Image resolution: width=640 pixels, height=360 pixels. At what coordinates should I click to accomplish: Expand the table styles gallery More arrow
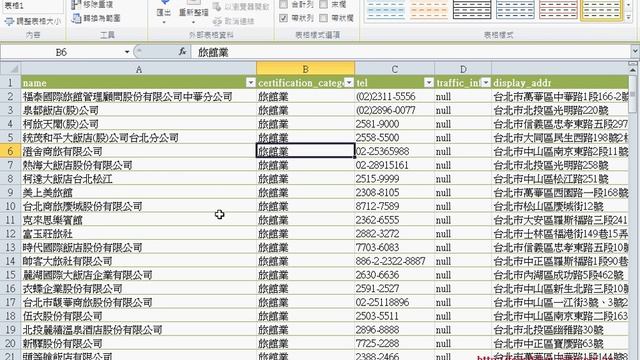click(x=629, y=17)
